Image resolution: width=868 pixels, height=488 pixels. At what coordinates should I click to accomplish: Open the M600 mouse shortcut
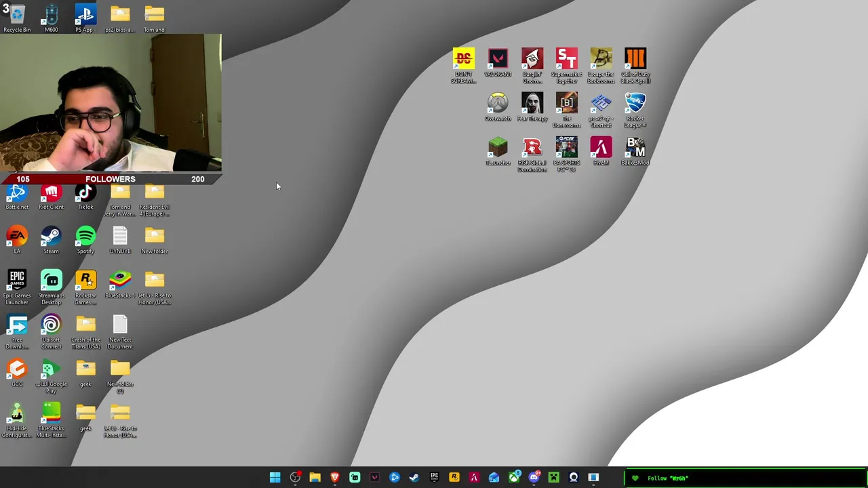pos(51,18)
